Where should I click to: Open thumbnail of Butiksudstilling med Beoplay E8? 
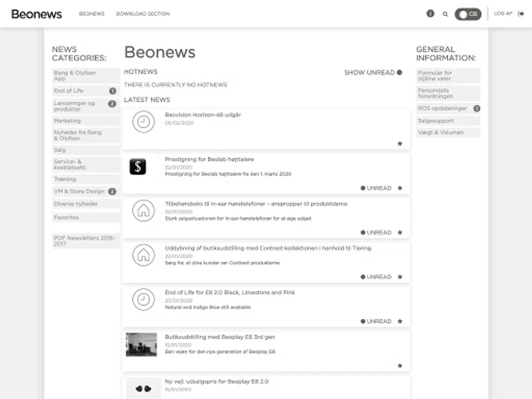tap(141, 344)
